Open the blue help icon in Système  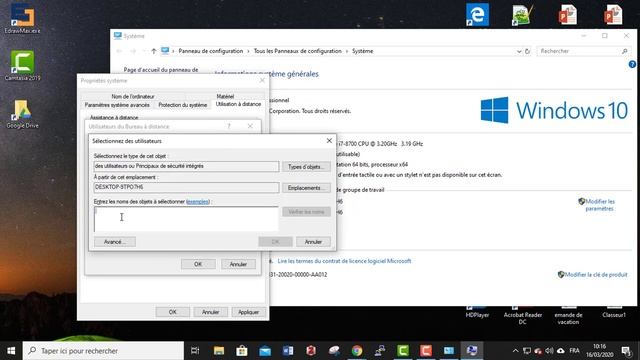click(x=632, y=64)
